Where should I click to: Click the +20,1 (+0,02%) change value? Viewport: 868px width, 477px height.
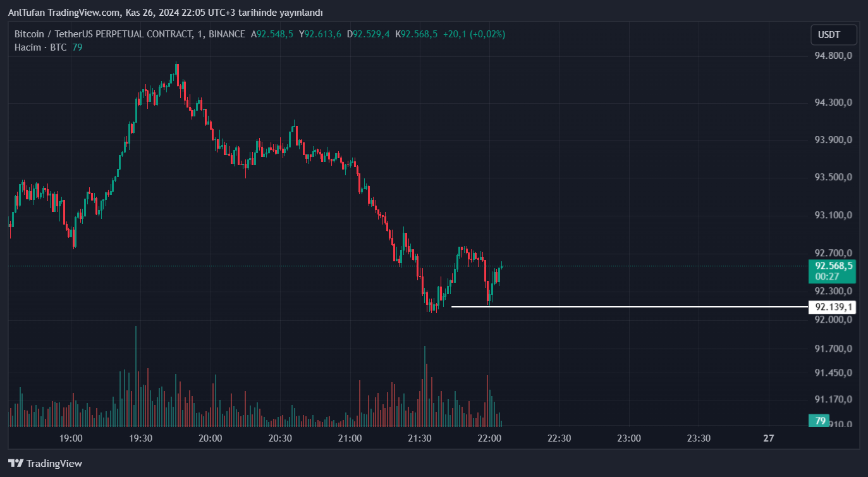coord(474,34)
